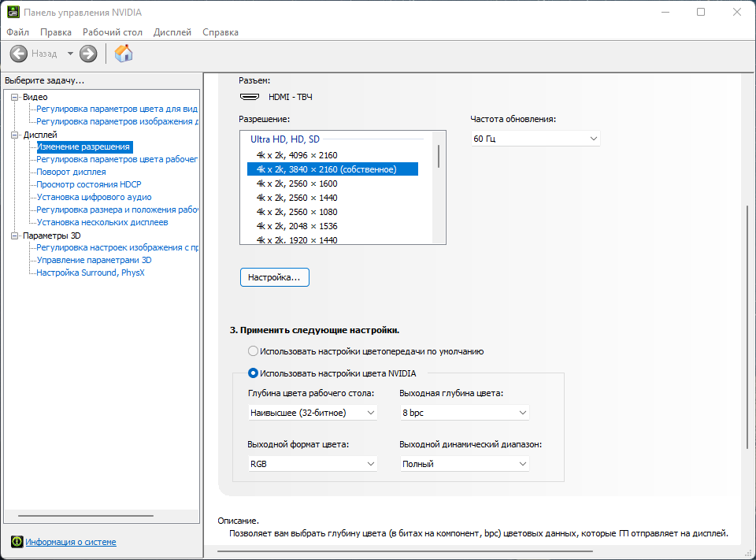Click the system information icon

(x=17, y=542)
